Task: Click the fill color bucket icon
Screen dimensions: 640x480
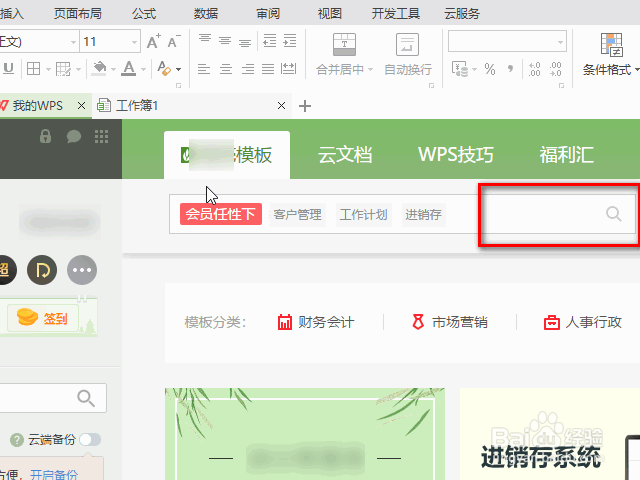Action: tap(99, 69)
